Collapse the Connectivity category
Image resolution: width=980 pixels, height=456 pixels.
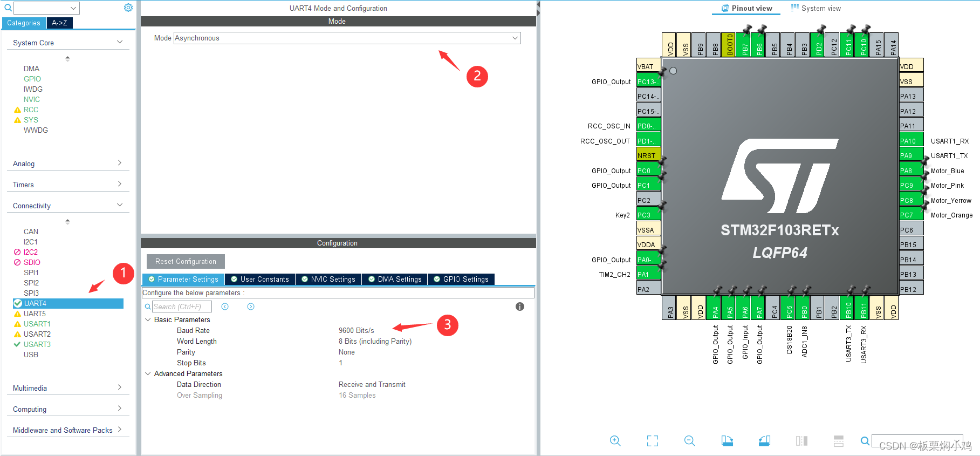pos(120,205)
